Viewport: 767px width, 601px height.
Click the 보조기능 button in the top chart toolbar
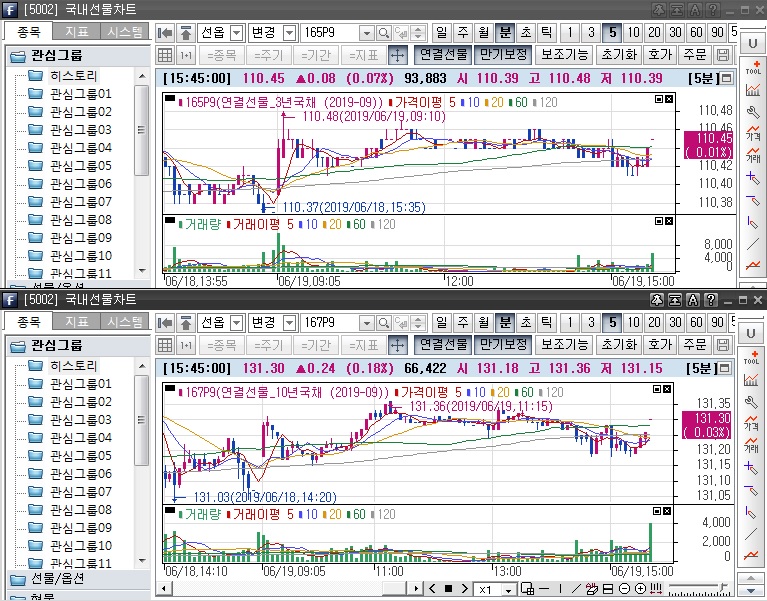click(565, 54)
